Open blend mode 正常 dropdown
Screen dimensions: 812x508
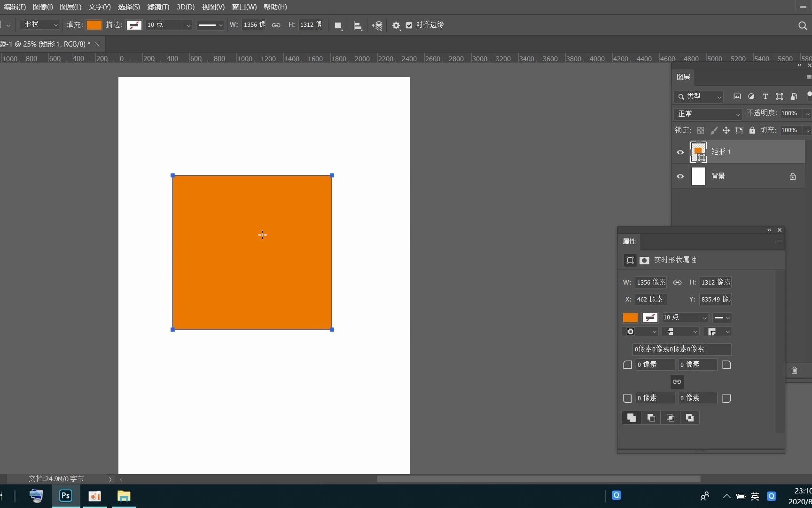(x=708, y=114)
